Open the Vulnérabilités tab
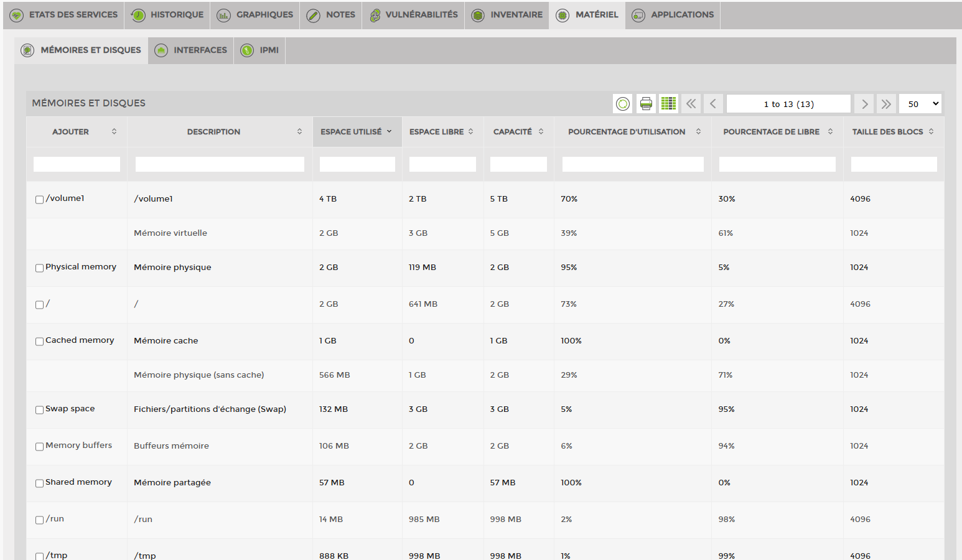Screen dimensions: 962x560 (x=413, y=15)
